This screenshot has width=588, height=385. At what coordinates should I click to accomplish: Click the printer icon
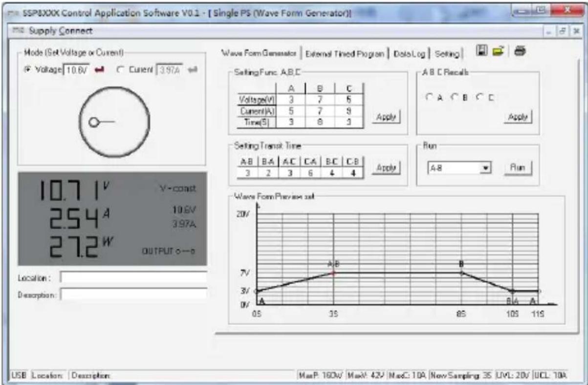520,50
